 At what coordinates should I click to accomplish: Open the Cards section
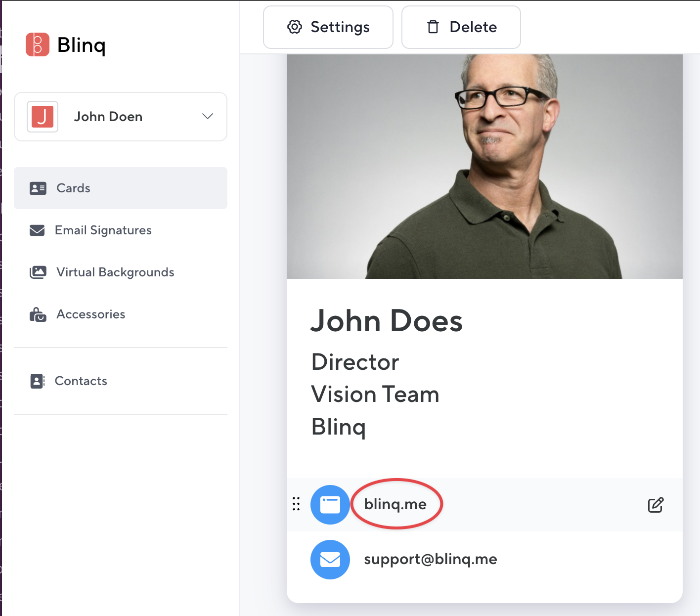pos(121,188)
